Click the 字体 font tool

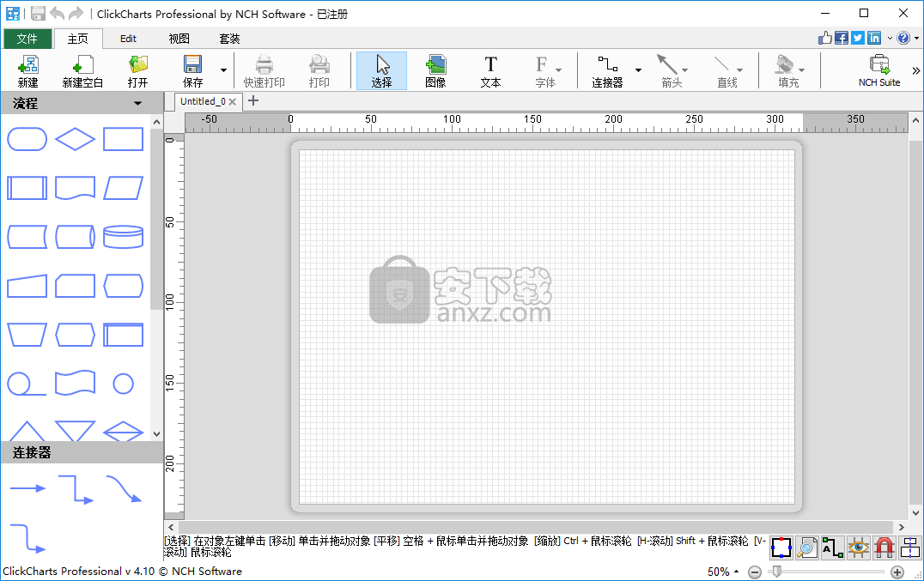pyautogui.click(x=545, y=70)
